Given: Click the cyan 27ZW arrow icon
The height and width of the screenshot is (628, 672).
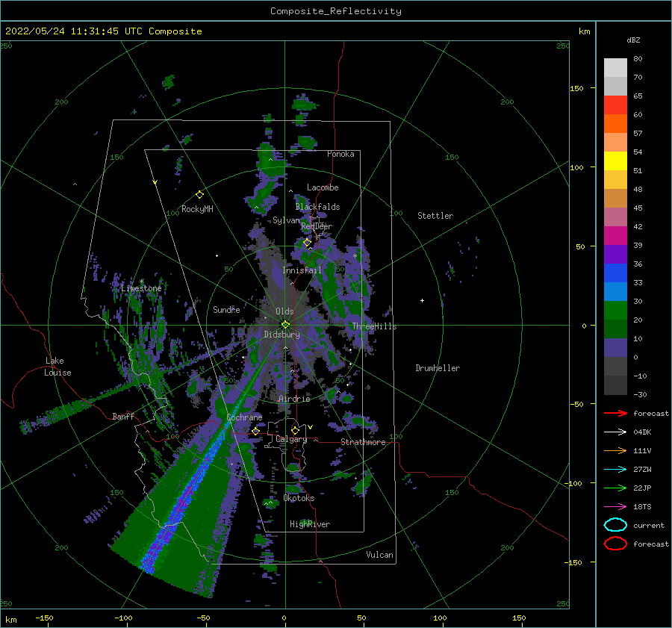Looking at the screenshot, I should 615,470.
